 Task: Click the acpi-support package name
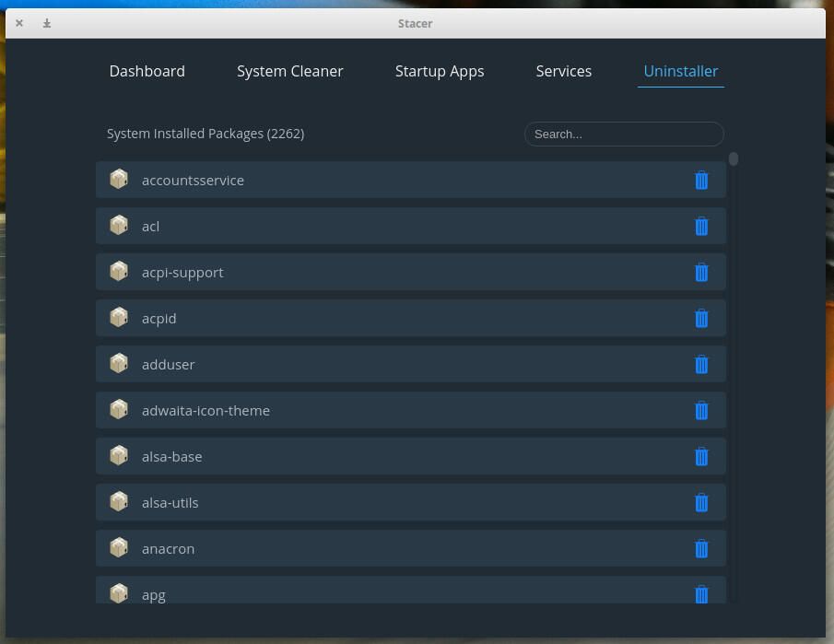[x=182, y=273]
